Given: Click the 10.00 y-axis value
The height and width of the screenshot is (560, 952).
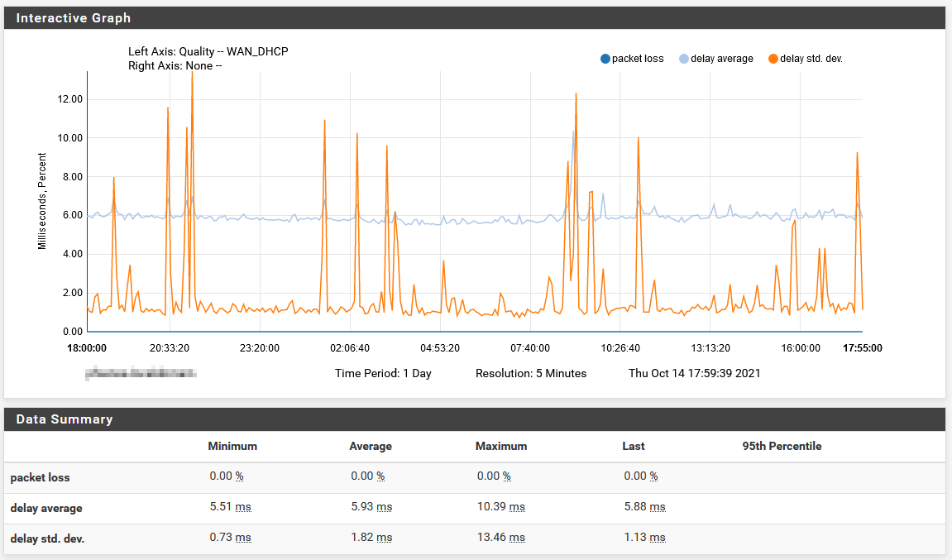Looking at the screenshot, I should (x=69, y=138).
